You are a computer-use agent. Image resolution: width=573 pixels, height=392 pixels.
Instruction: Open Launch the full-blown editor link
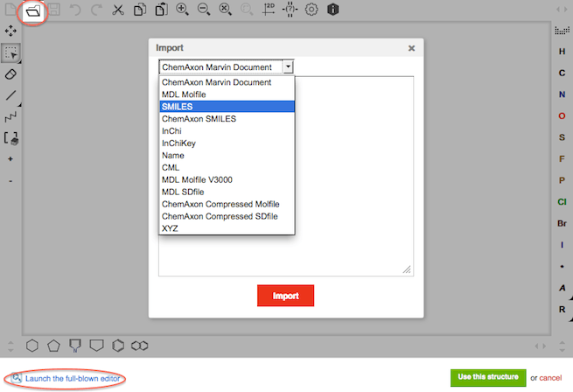click(73, 379)
